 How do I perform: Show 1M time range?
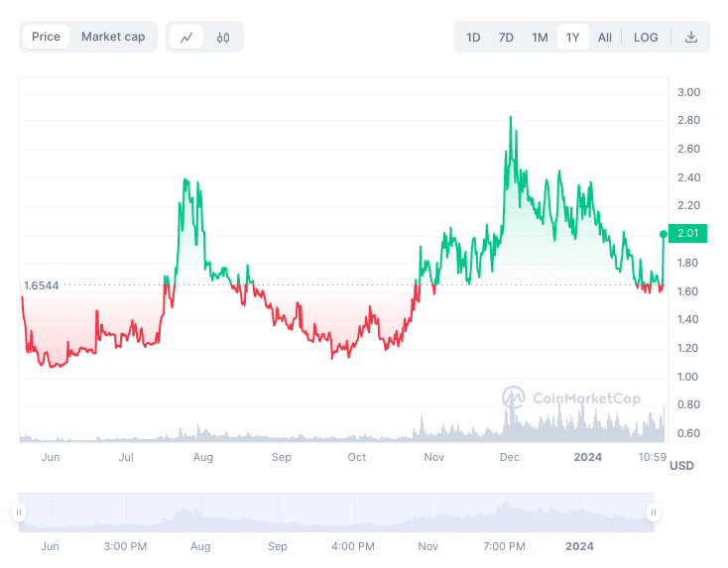(540, 38)
